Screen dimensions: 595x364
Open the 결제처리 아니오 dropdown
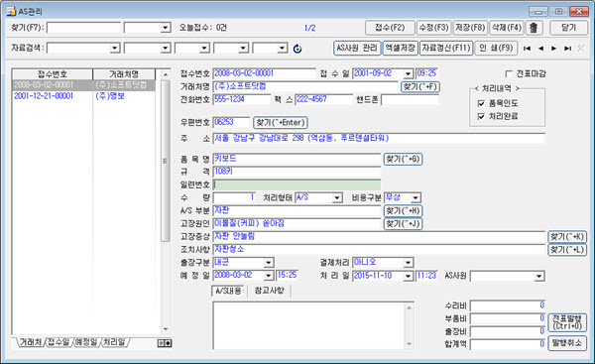click(x=408, y=262)
